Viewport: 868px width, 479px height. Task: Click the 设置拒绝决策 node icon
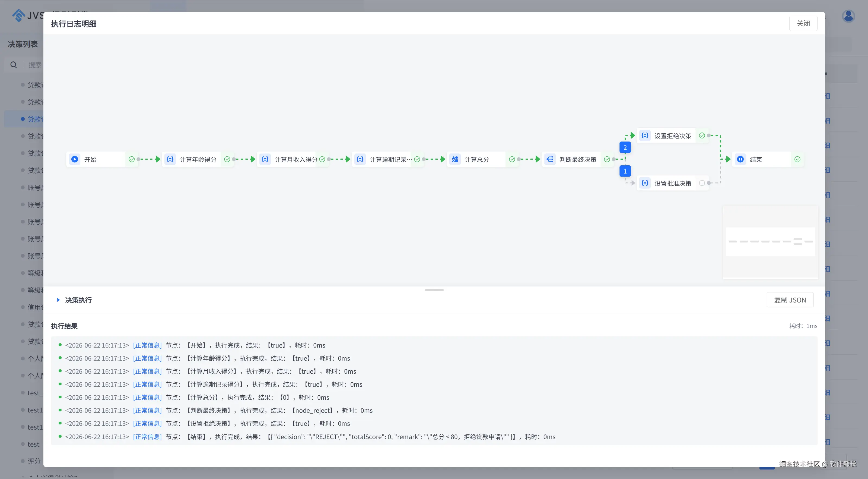pos(645,135)
